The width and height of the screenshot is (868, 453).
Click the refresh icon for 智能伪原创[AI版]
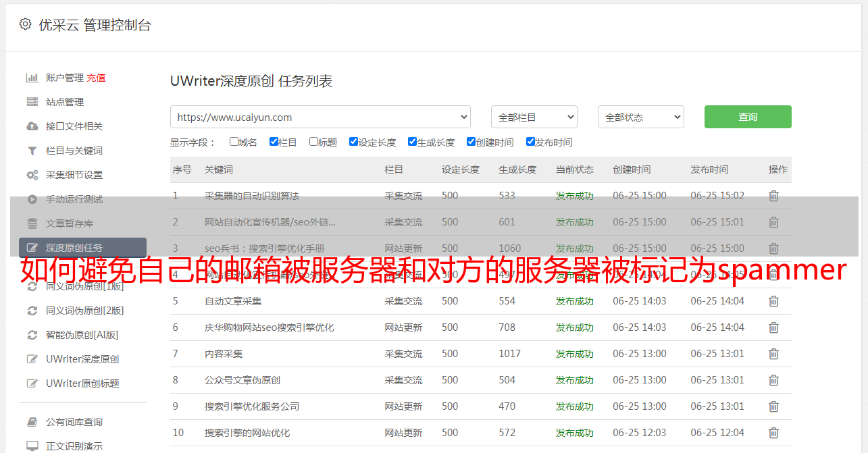[32, 335]
